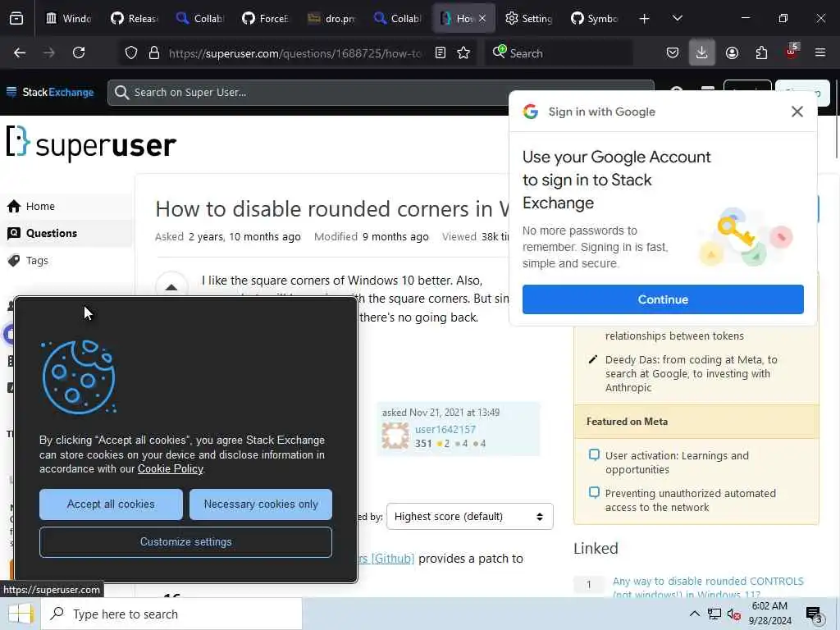Open Customize settings for cookies

(186, 542)
